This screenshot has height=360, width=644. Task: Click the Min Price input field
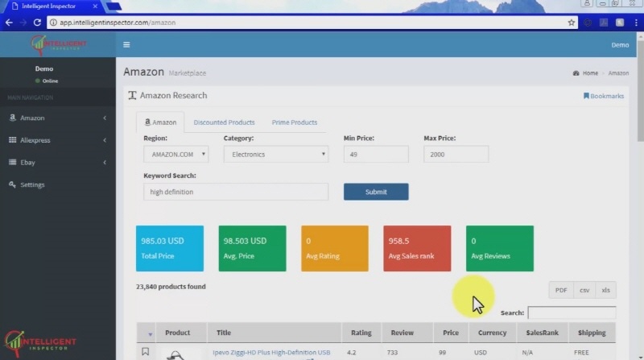376,154
